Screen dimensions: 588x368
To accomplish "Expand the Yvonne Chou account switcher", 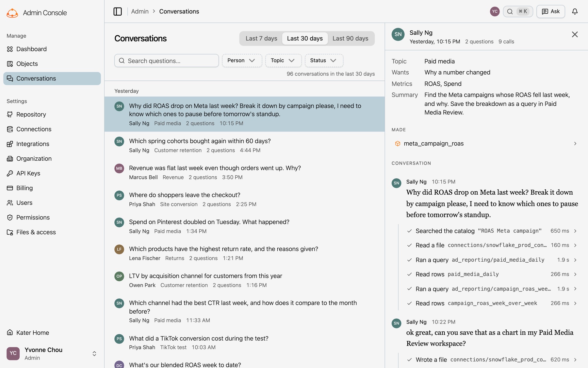I will [94, 354].
